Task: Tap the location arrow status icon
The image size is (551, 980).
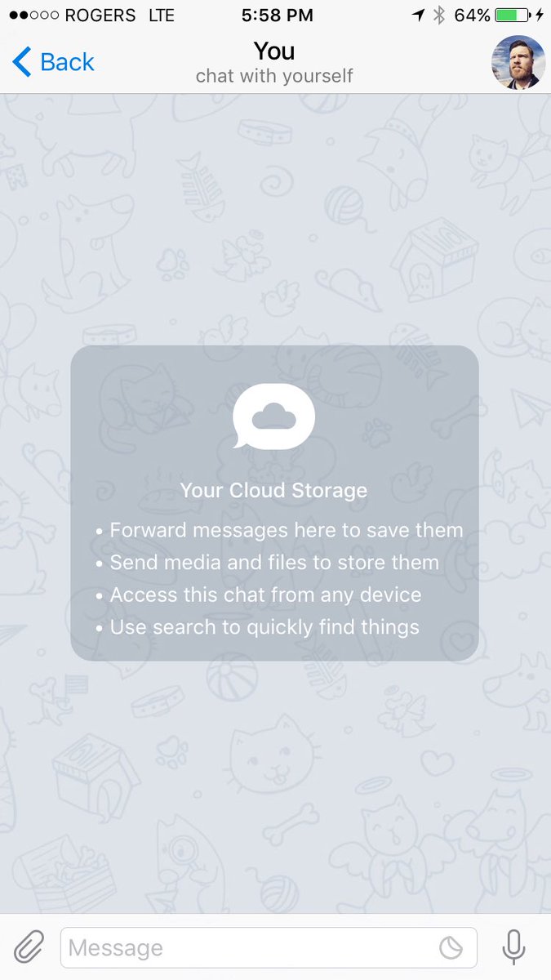Action: pyautogui.click(x=420, y=16)
